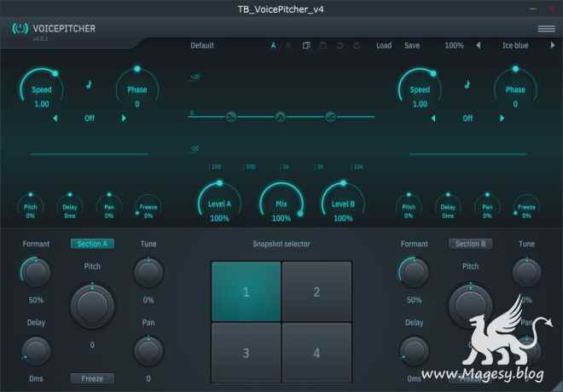Click Load preset button

click(384, 46)
